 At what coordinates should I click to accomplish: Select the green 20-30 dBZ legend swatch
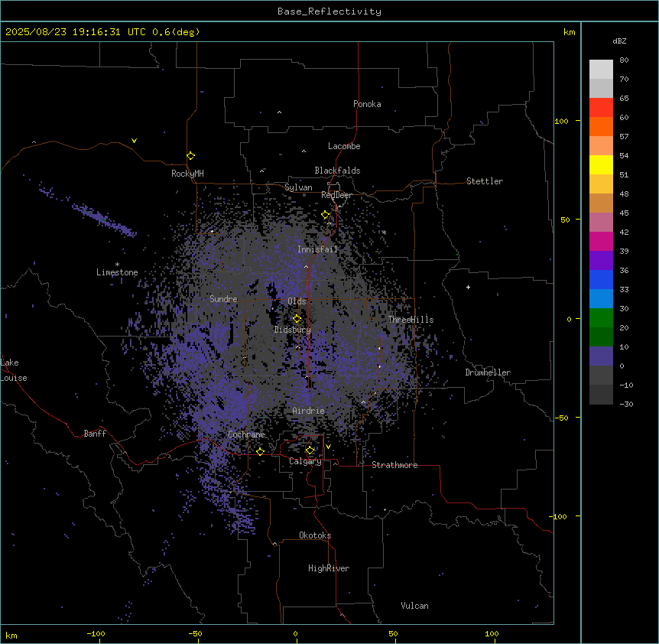[x=601, y=318]
